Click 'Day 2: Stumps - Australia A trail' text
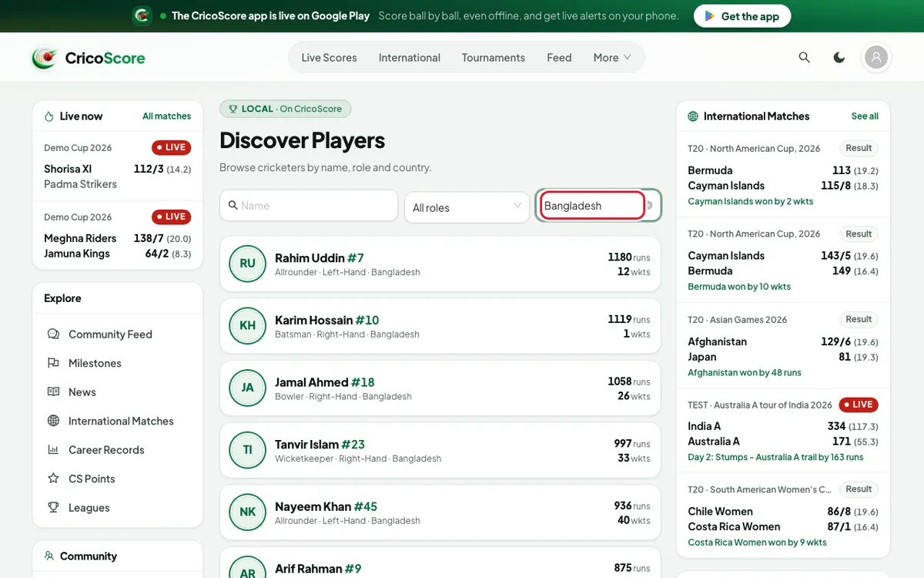Viewport: 924px width, 578px height. [775, 457]
